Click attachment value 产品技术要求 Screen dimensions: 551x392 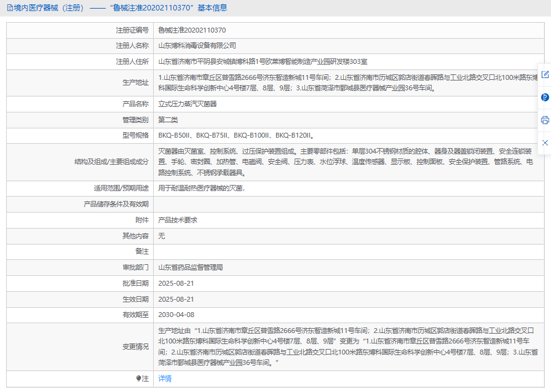178,220
